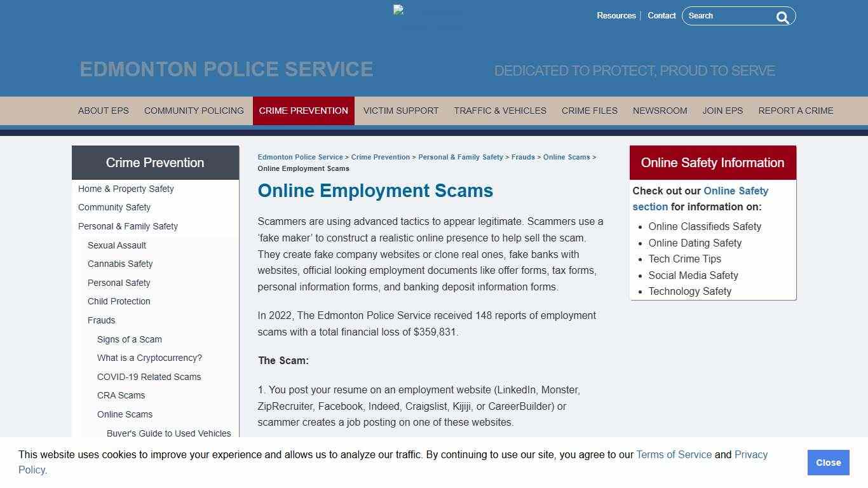The height and width of the screenshot is (488, 868).
Task: Open the Online Scams sidebar item
Action: click(x=125, y=414)
